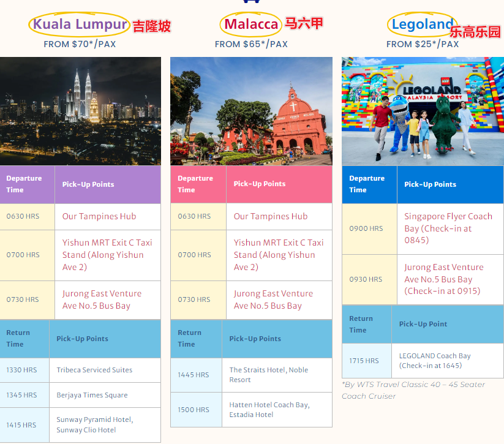
Task: Click the Legoland heading
Action: pos(423,24)
